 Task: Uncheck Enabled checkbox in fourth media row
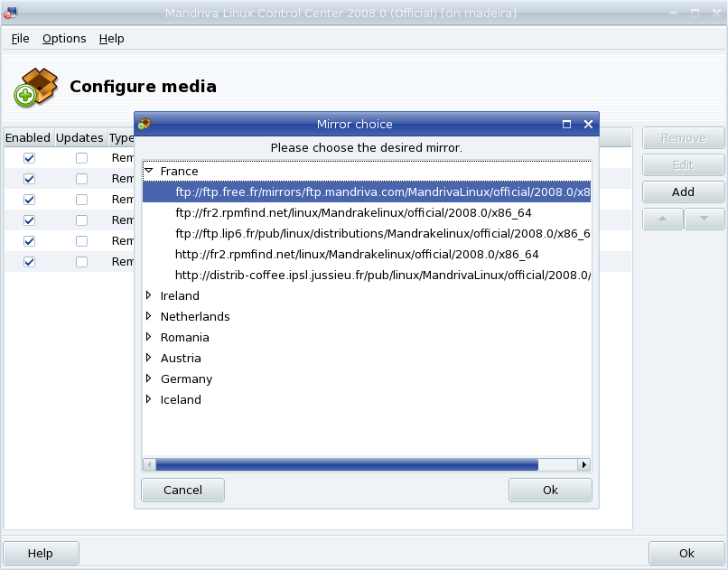(x=29, y=220)
